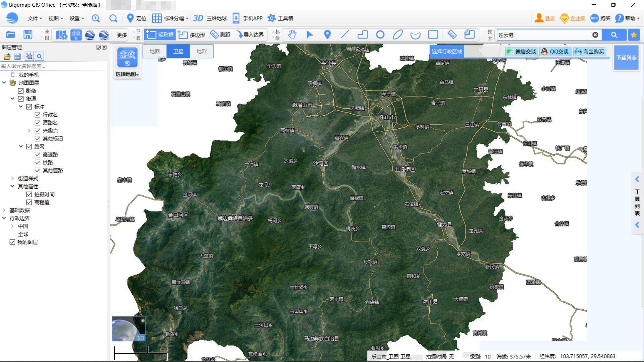Toggle the 道路名 checkbox
This screenshot has width=644, height=362.
tap(38, 123)
